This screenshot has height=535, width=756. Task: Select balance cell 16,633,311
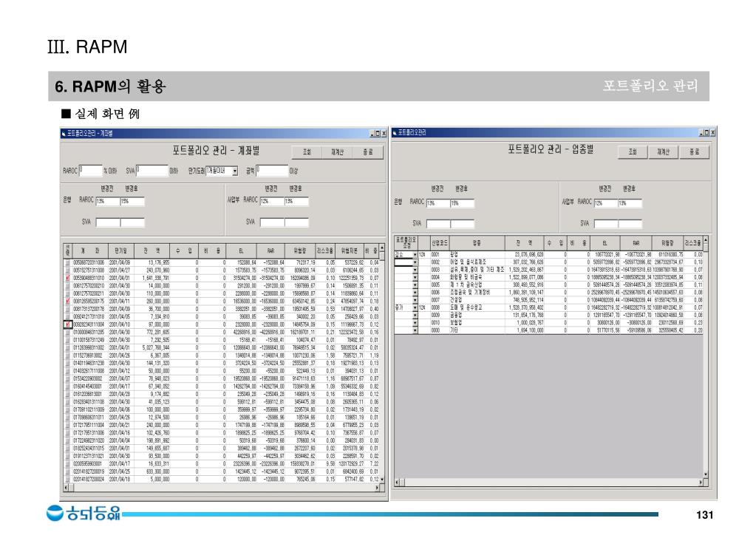click(x=152, y=463)
